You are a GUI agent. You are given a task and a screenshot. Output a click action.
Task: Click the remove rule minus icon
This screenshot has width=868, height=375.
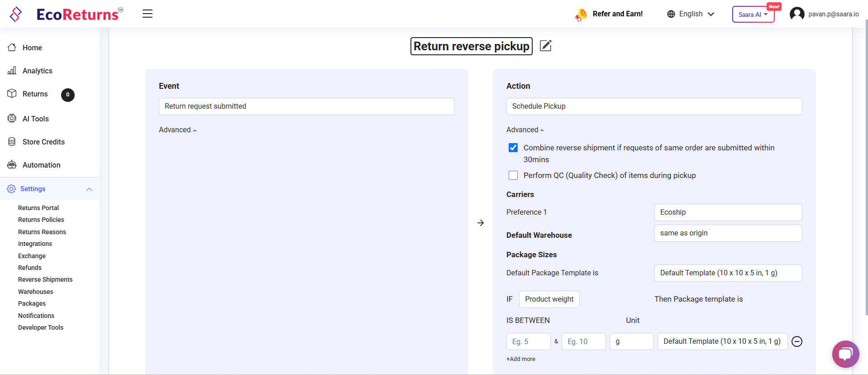pos(797,341)
